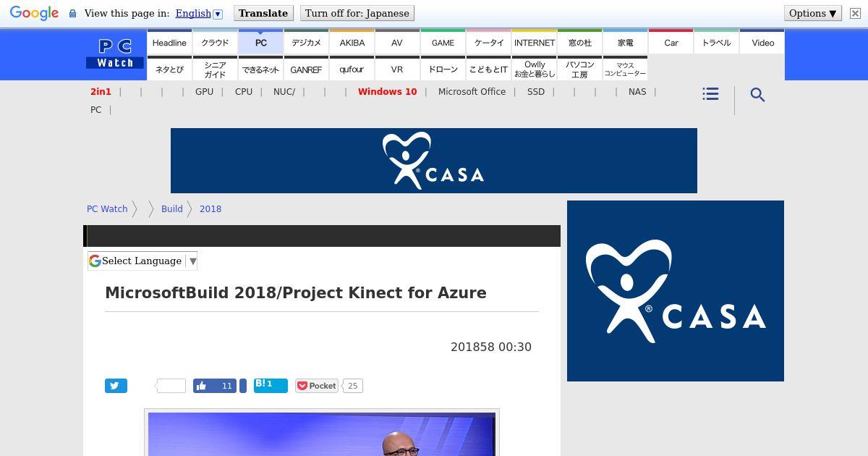
Task: Save article with the Pocket button
Action: [x=317, y=386]
